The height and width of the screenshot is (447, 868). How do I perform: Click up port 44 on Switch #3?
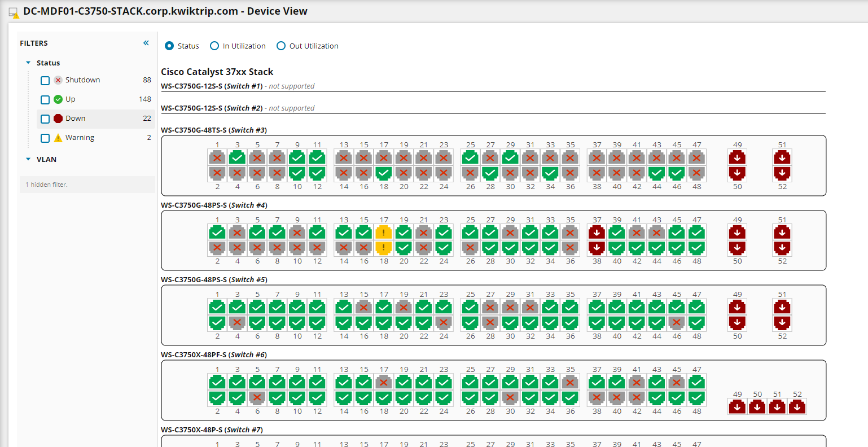click(x=656, y=173)
